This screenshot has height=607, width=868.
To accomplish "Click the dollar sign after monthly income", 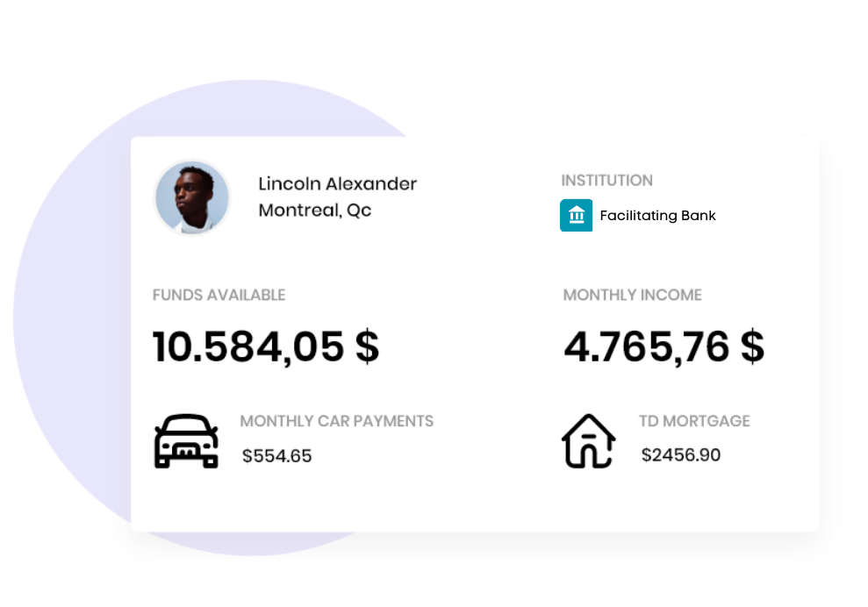I will point(753,347).
